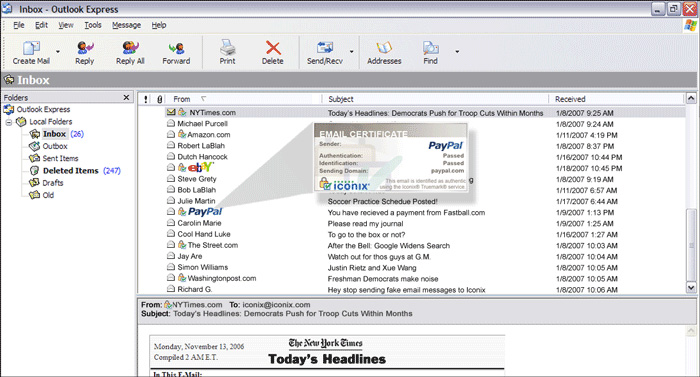Open the Create Mail dropdown arrow
The image size is (700, 377).
(x=58, y=52)
